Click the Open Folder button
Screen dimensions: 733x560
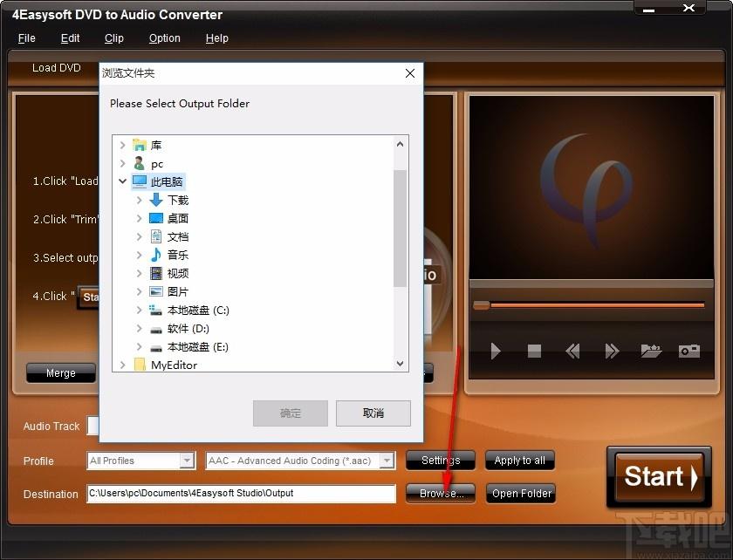pyautogui.click(x=521, y=493)
